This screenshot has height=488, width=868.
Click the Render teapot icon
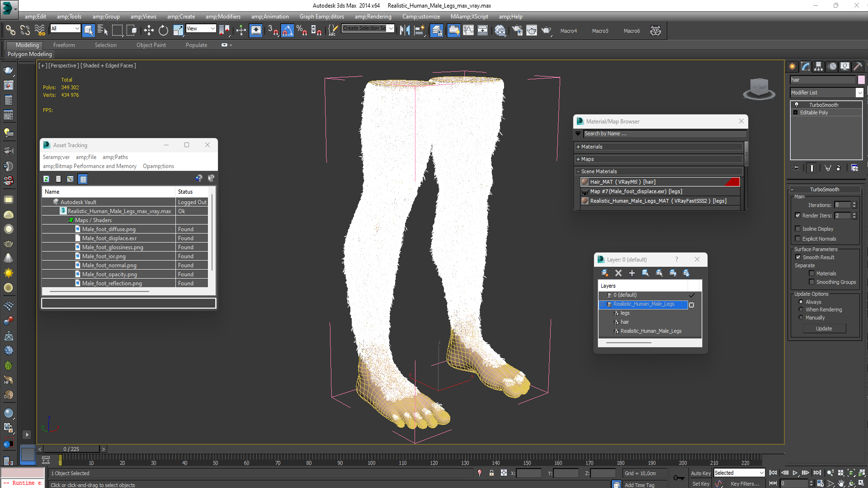click(x=546, y=31)
